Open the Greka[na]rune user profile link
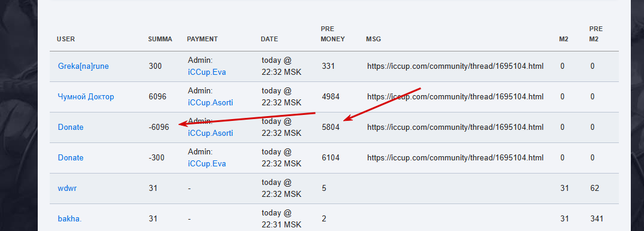This screenshot has height=231, width=644. [x=83, y=66]
